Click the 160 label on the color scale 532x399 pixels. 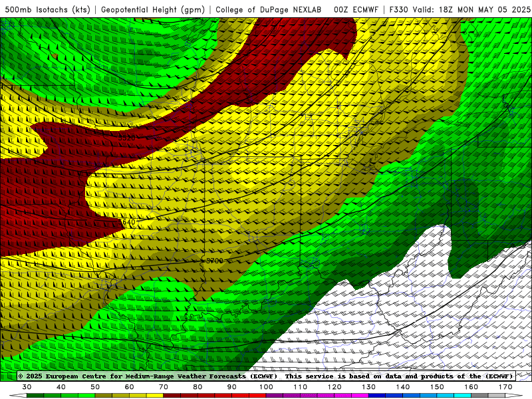point(471,387)
